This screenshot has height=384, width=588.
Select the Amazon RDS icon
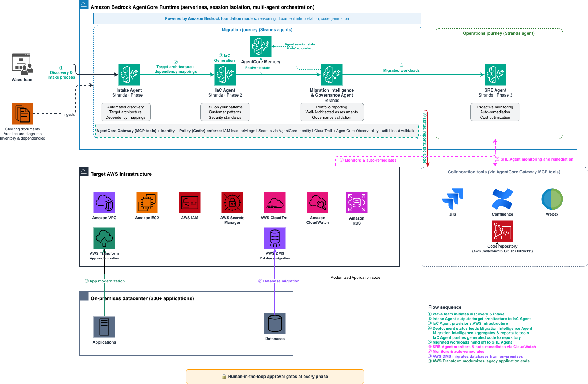pos(357,202)
